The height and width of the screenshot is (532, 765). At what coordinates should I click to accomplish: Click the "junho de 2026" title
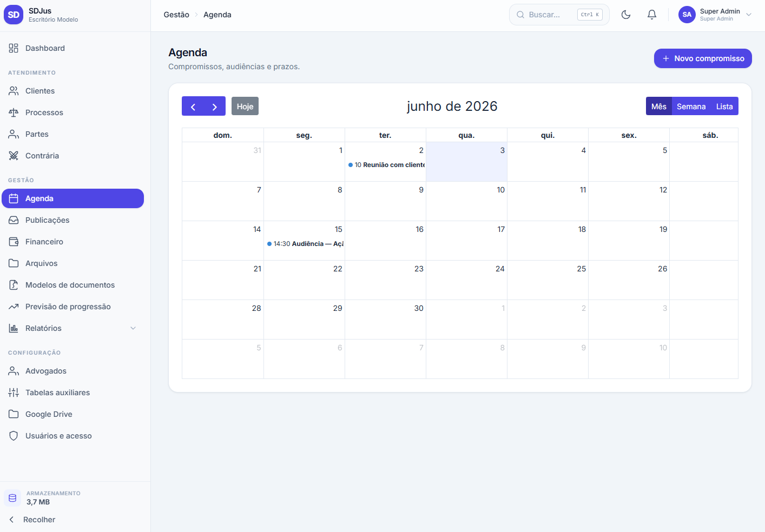(452, 106)
